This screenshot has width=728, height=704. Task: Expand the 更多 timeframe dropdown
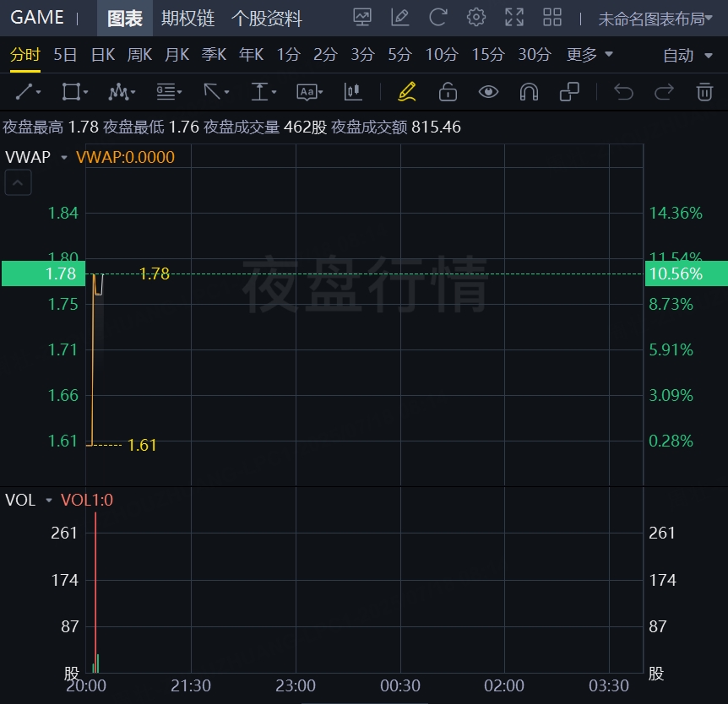(x=589, y=55)
